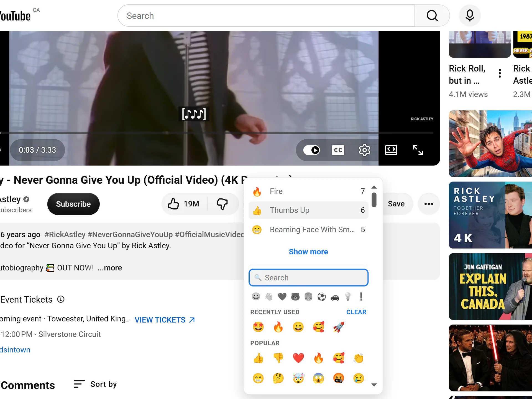This screenshot has height=399, width=532.
Task: Pick thinking face emoji in Popular
Action: click(278, 378)
